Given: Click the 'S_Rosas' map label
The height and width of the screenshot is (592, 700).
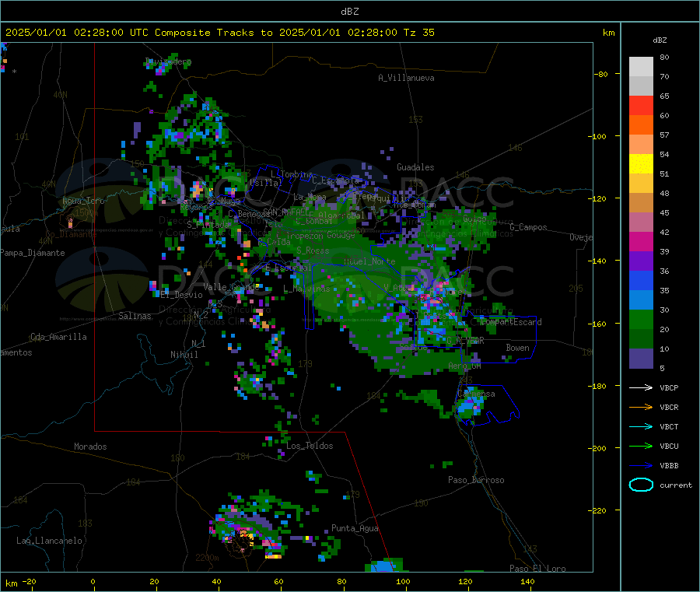Looking at the screenshot, I should coord(313,251).
